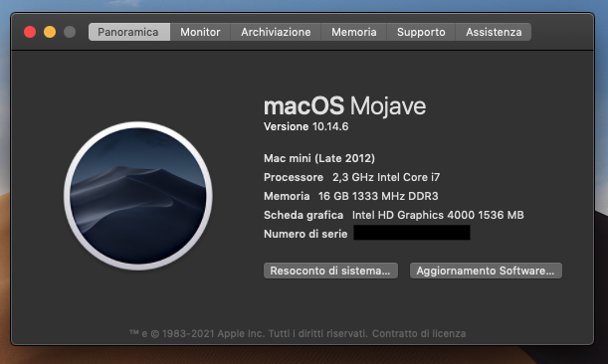The width and height of the screenshot is (608, 364).
Task: Open the Archiviazione tab
Action: [x=276, y=32]
